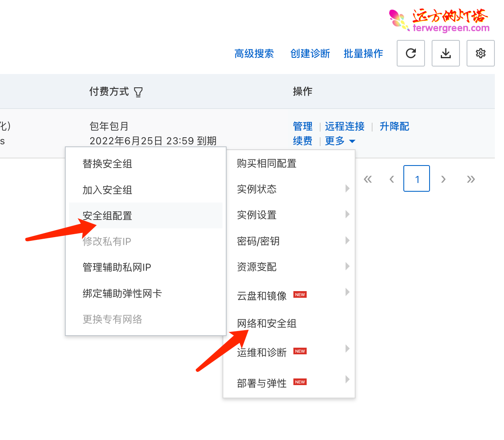
Task: Click the 付费方式 column header
Action: pos(109,91)
